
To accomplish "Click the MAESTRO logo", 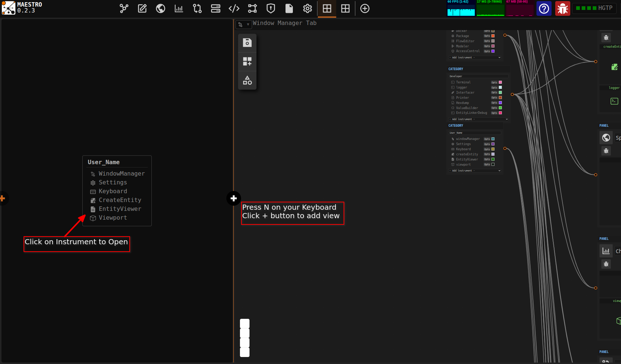I will click(x=9, y=8).
